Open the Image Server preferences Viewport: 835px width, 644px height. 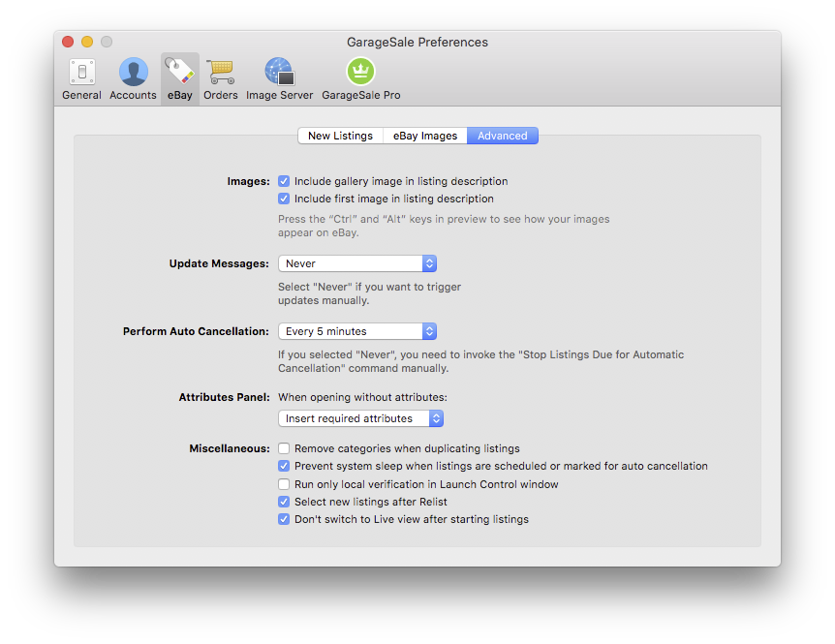tap(279, 78)
